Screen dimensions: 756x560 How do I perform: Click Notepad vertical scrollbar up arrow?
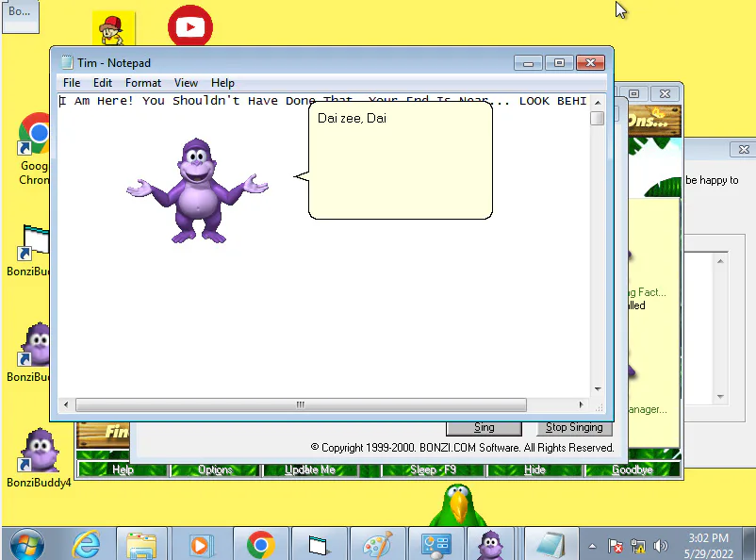coord(598,102)
